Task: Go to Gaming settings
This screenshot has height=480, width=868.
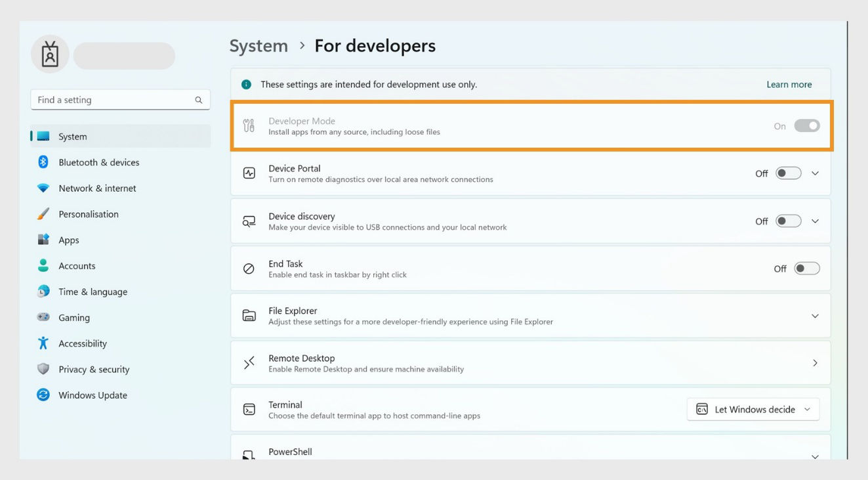Action: coord(121,317)
